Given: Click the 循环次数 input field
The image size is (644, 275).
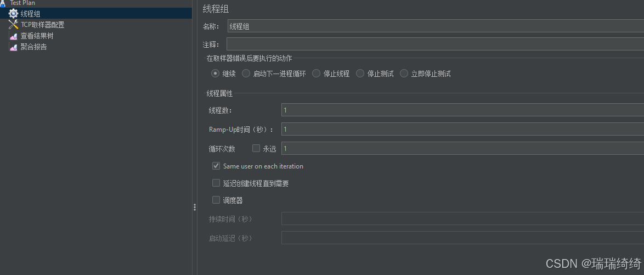Looking at the screenshot, I should [462, 148].
